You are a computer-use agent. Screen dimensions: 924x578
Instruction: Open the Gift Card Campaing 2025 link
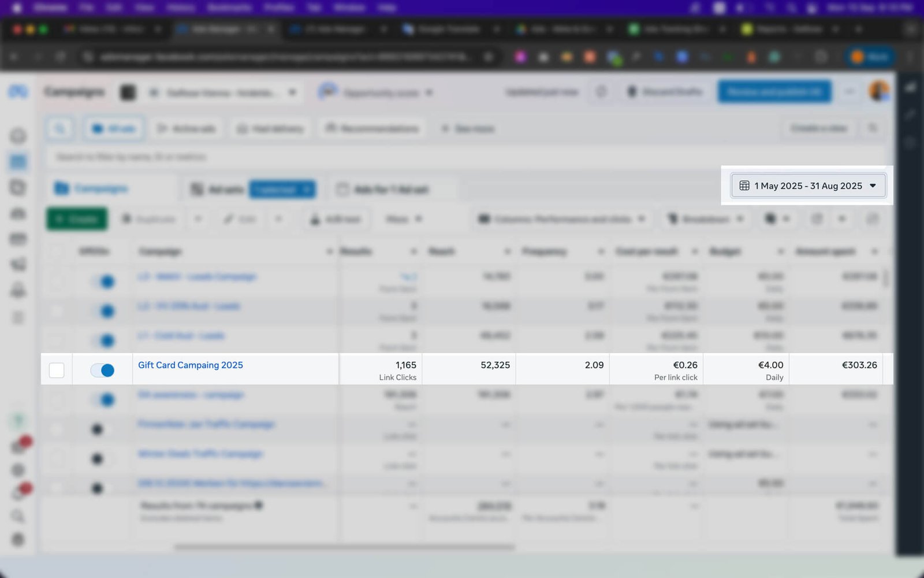pos(190,365)
